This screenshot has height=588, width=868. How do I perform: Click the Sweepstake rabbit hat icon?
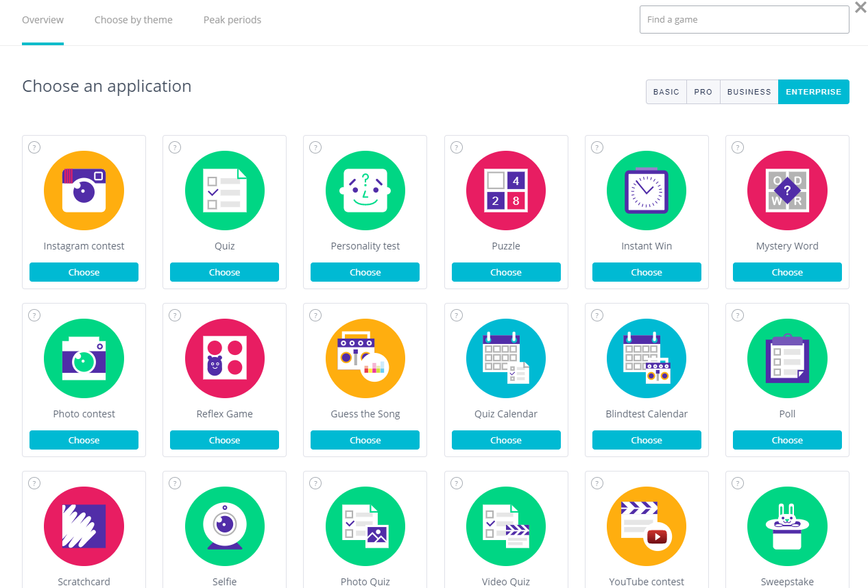[787, 526]
